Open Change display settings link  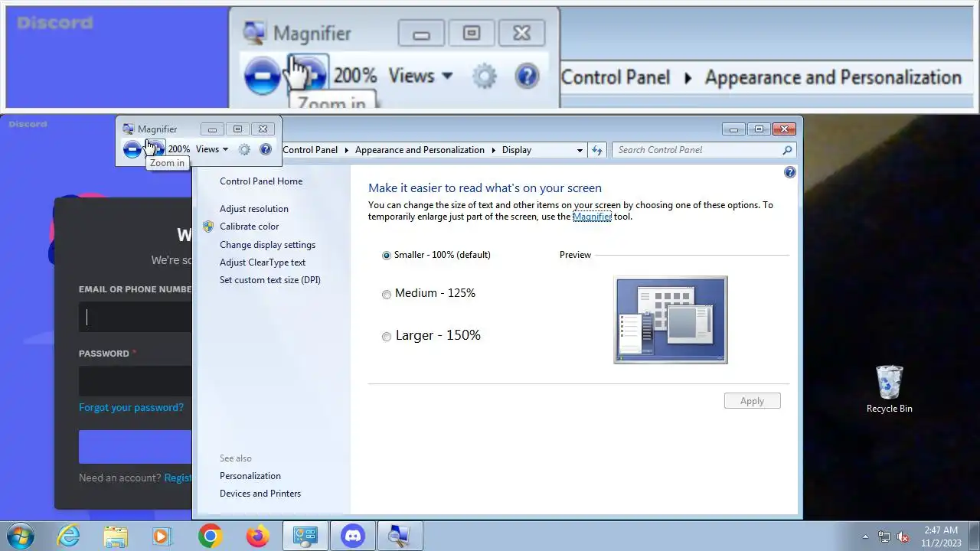click(267, 245)
